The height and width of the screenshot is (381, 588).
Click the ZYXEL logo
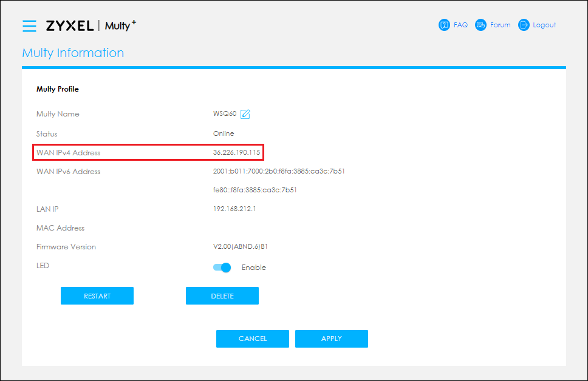pos(70,26)
